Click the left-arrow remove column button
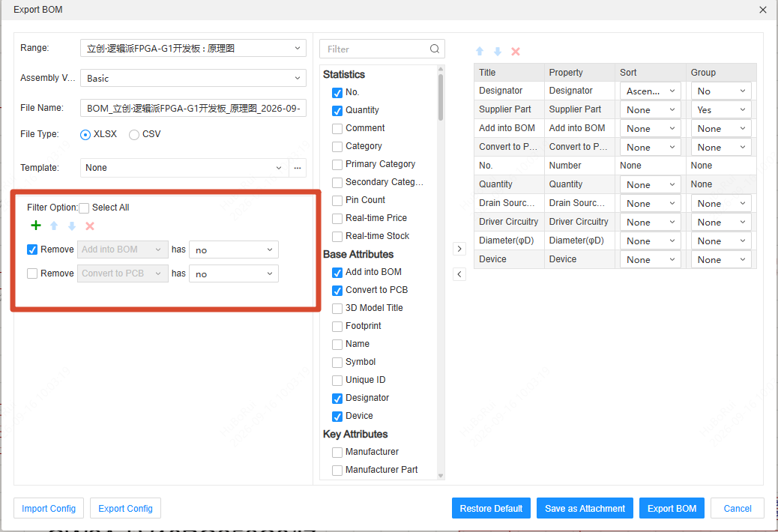The image size is (778, 532). click(x=459, y=273)
